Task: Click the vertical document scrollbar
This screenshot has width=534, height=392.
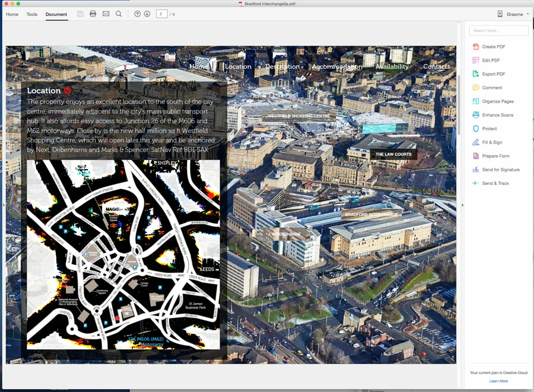Action: [459, 104]
